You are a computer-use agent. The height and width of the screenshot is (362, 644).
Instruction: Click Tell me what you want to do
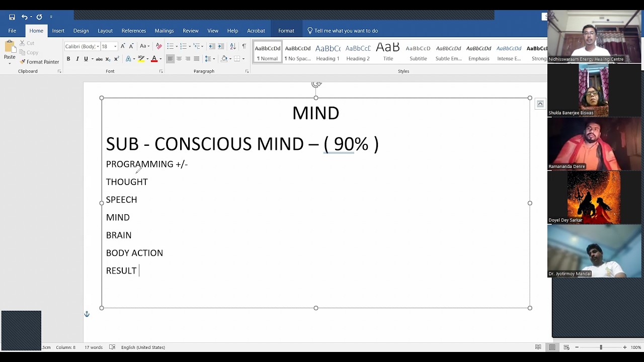tap(342, 31)
